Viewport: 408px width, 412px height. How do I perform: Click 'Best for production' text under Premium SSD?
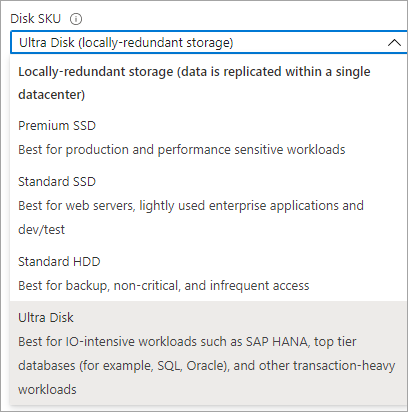(73, 150)
